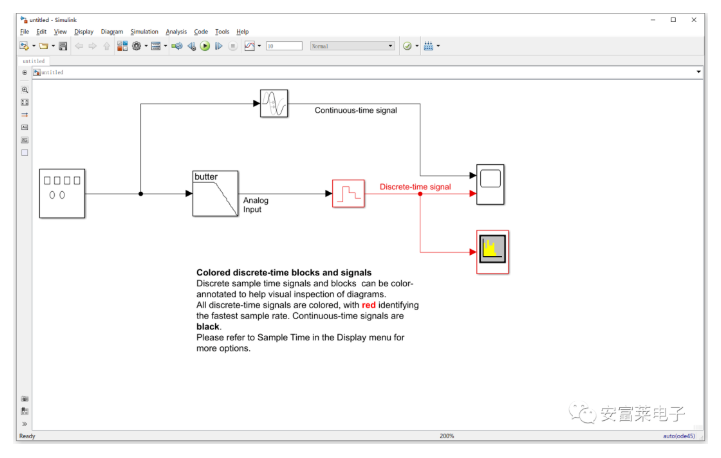Open the Help menu
The height and width of the screenshot is (458, 721).
click(242, 32)
